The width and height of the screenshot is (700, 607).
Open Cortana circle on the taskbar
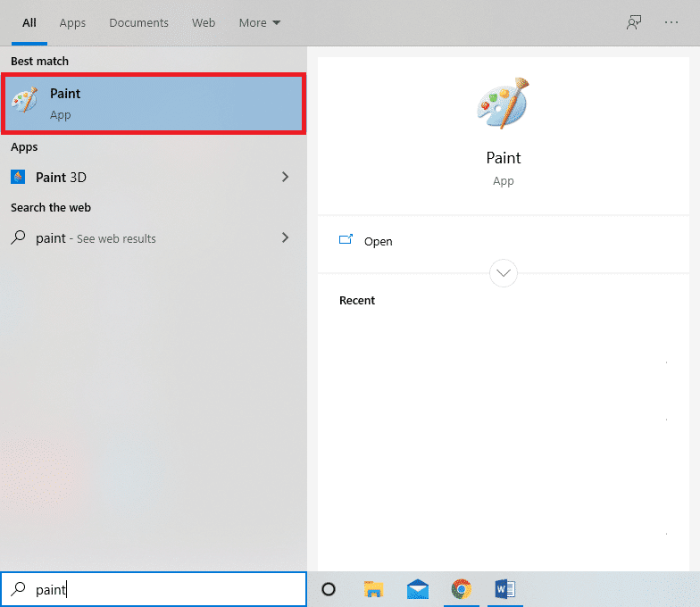click(x=329, y=589)
